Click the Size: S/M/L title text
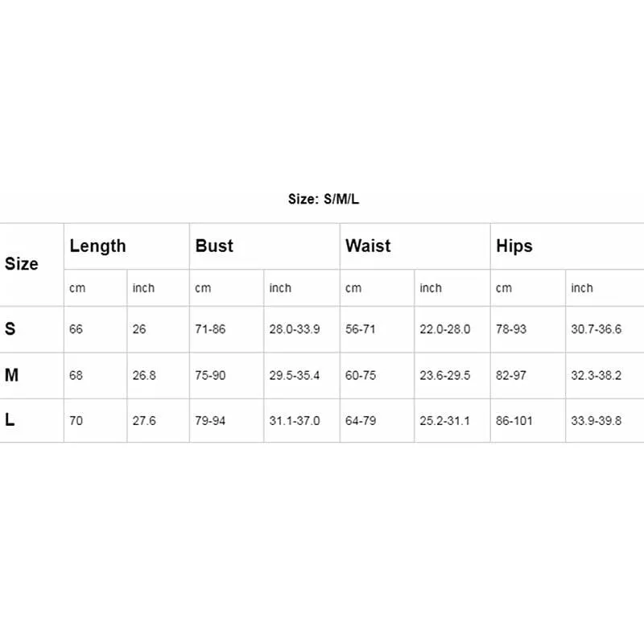The image size is (644, 644). click(324, 199)
